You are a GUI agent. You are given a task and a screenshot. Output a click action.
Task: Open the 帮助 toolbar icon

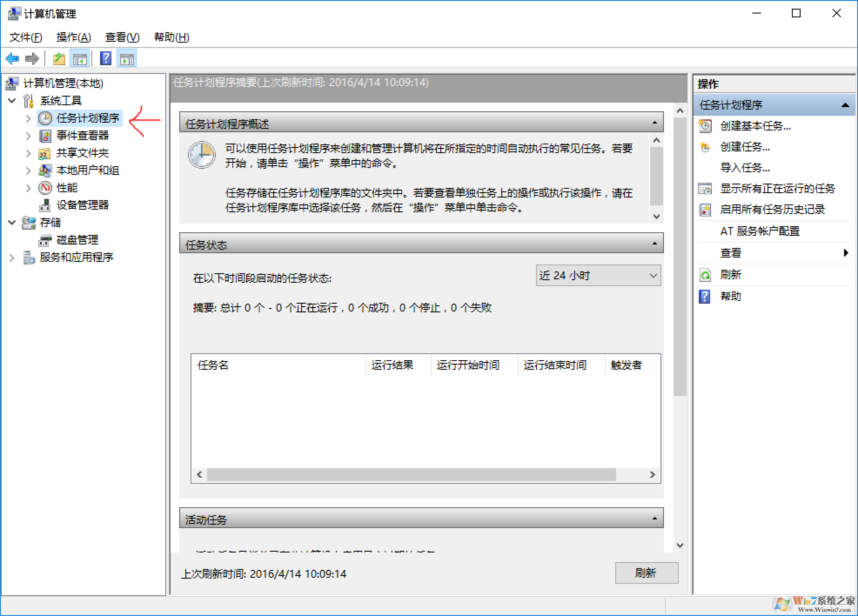click(x=106, y=58)
